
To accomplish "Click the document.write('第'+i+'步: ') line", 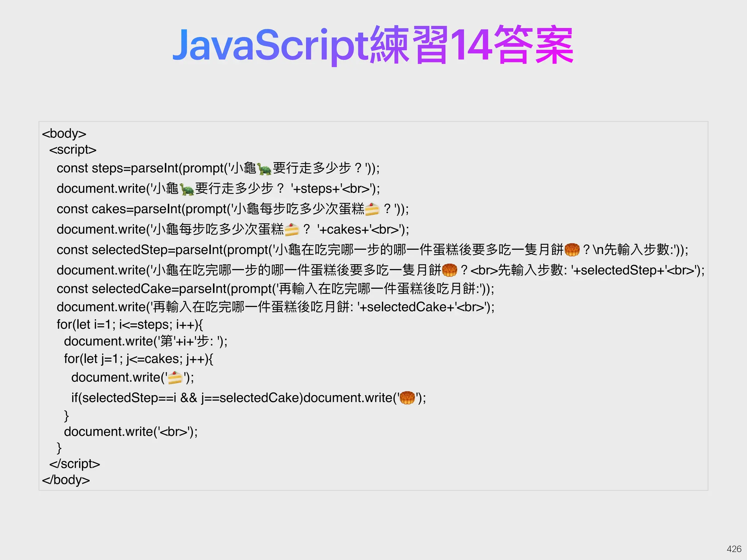I will (x=146, y=341).
